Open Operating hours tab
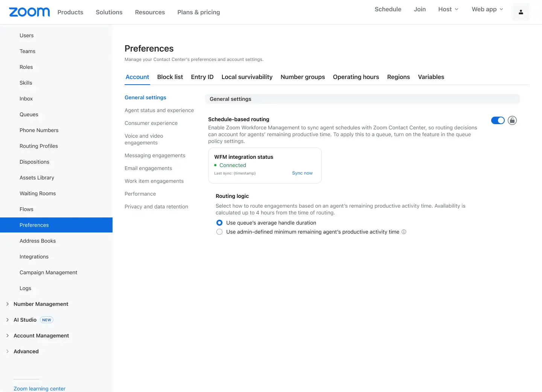 (356, 77)
